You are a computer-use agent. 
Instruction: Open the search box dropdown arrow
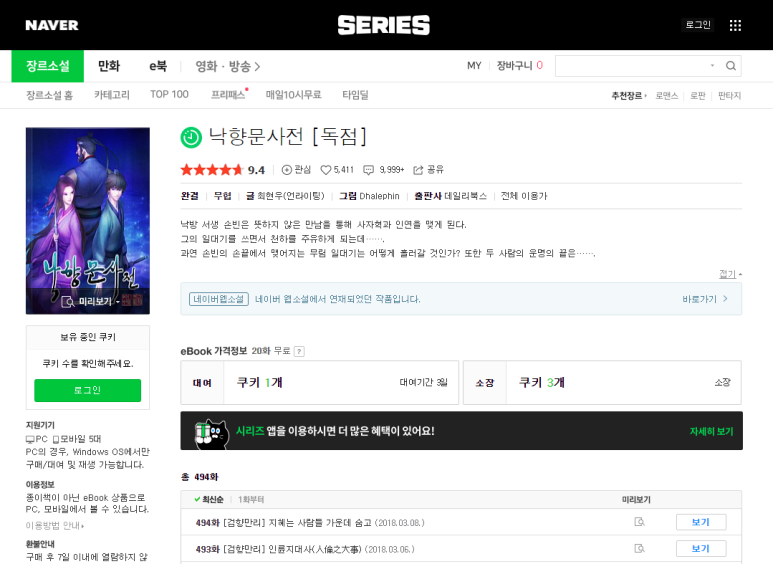712,66
